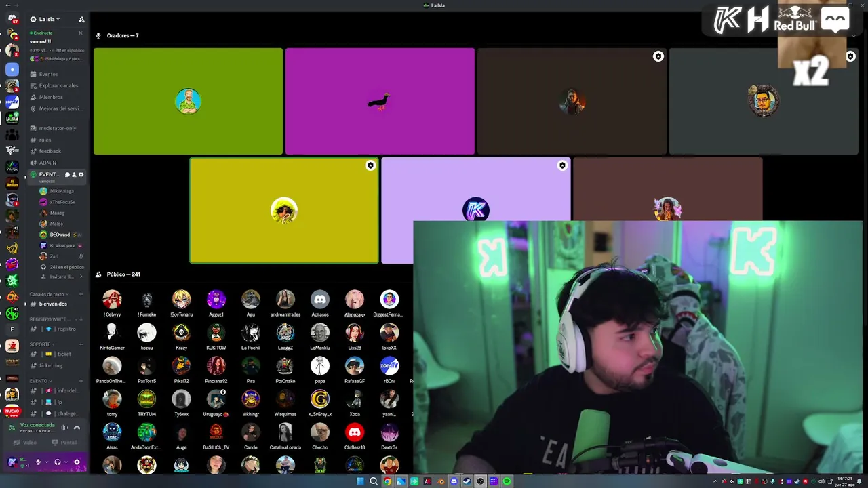
Task: Add a channel to EVENTO category
Action: coord(81,381)
